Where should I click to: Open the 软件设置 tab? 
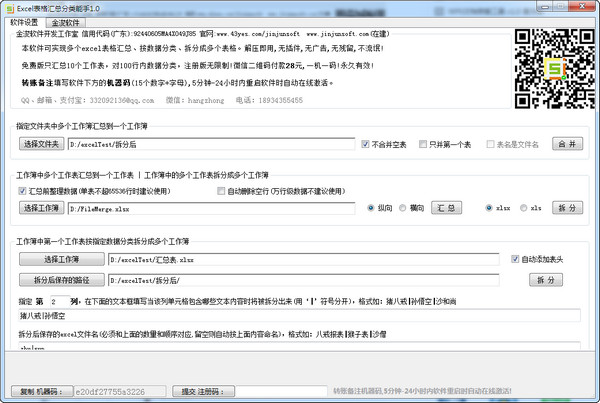(24, 22)
